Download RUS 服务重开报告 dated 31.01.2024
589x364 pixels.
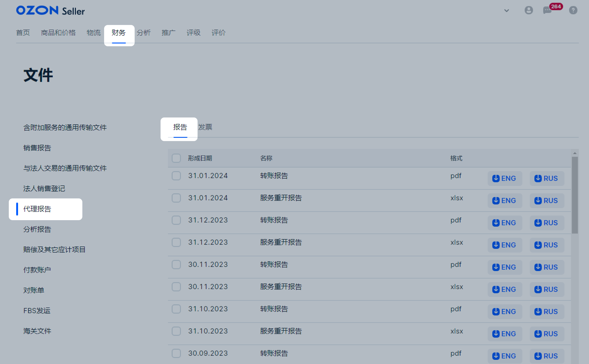tap(547, 201)
